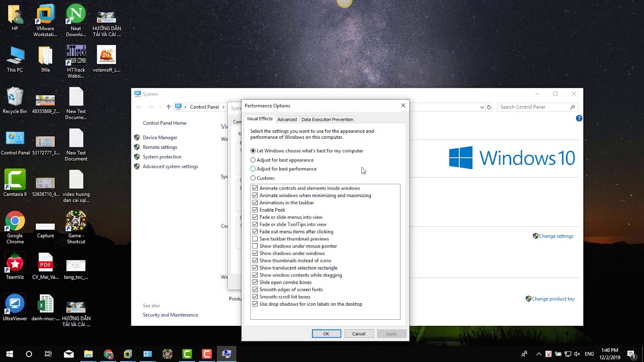Go to Control Panel Home

coord(165,123)
